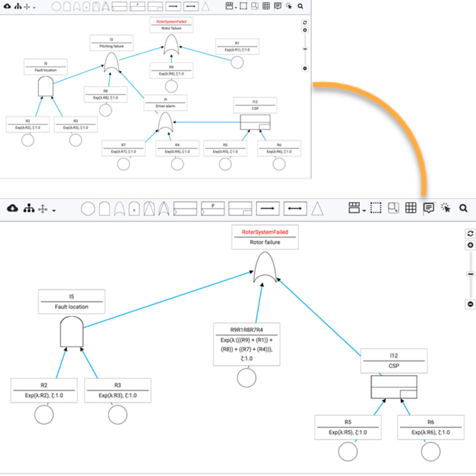Screen dimensions: 476x476
Task: Select the SEQ gate box tool in lower toolbar
Action: 185,209
